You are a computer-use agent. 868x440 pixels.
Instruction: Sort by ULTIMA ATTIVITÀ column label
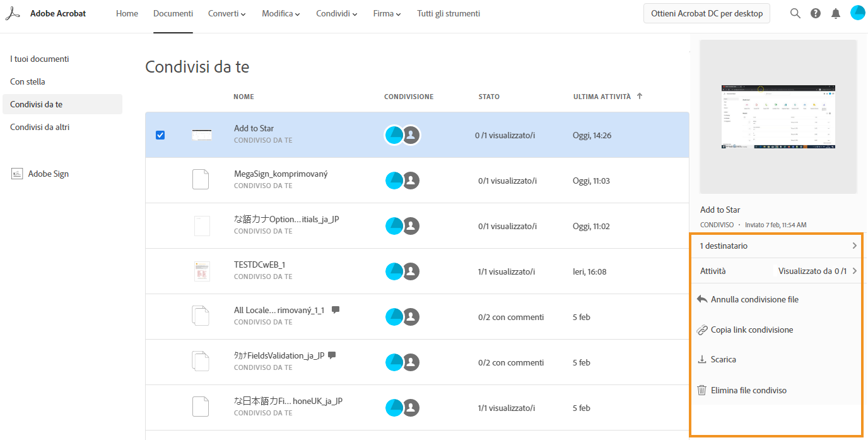[x=602, y=97]
